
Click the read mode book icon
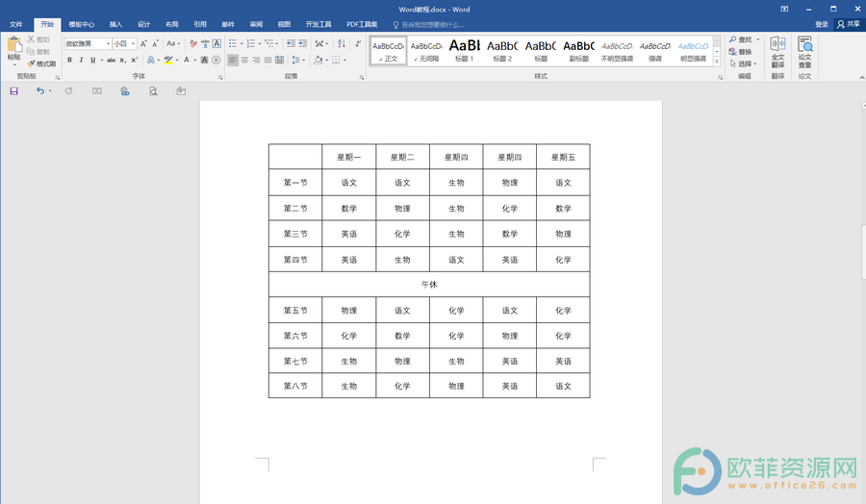pyautogui.click(x=96, y=91)
